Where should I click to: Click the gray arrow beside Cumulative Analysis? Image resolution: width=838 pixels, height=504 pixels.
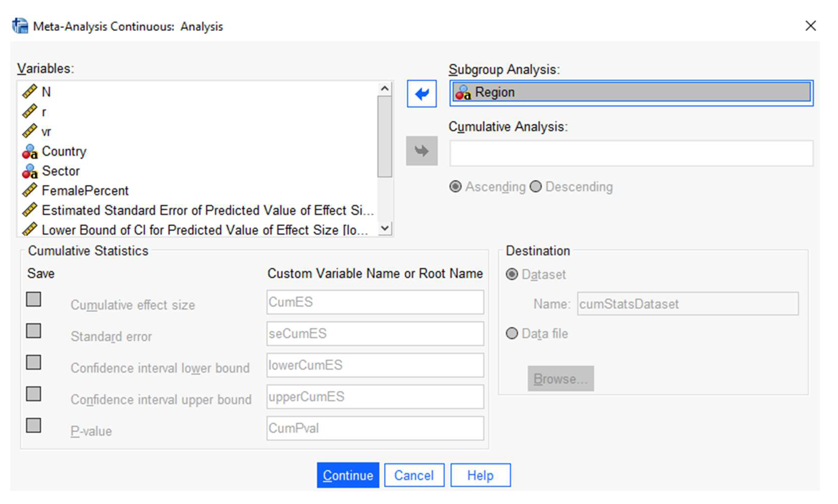click(422, 151)
